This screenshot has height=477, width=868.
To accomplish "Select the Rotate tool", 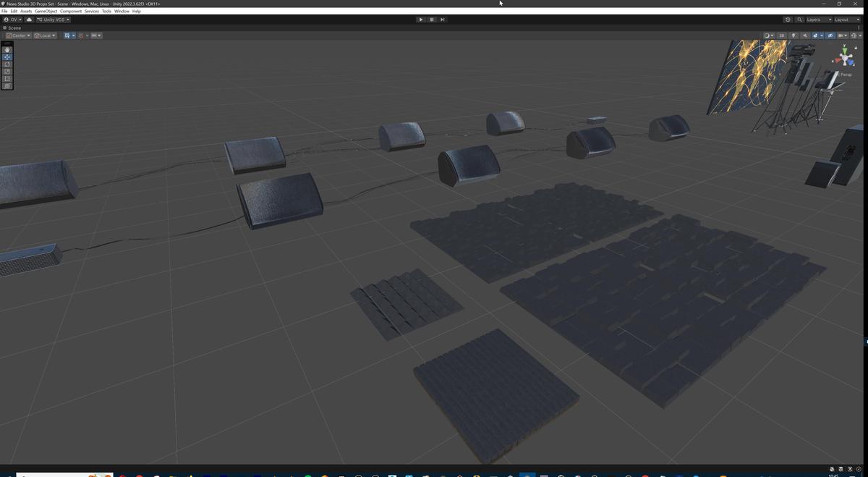I will 7,64.
